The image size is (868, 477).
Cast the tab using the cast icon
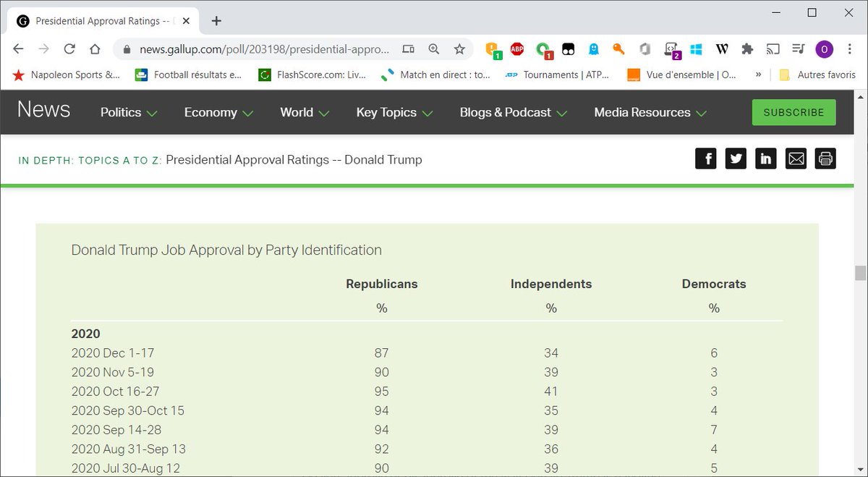point(773,49)
